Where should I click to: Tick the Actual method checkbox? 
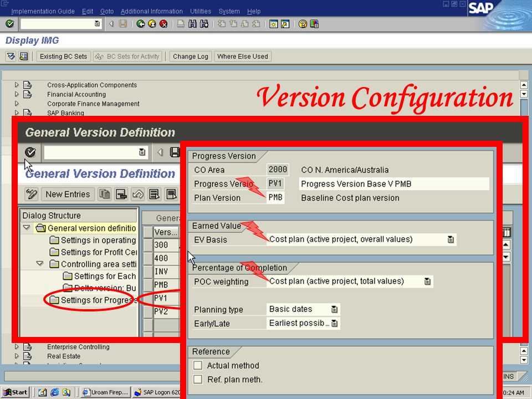click(197, 365)
